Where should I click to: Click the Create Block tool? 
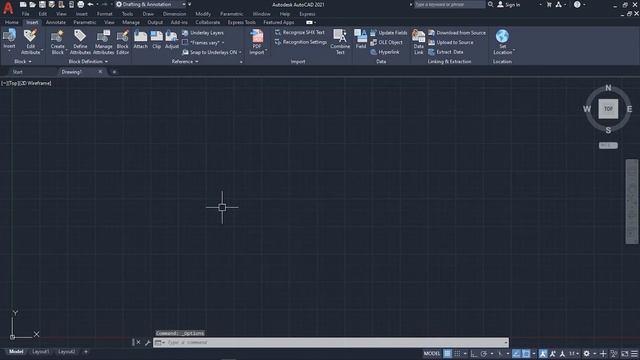[58, 41]
